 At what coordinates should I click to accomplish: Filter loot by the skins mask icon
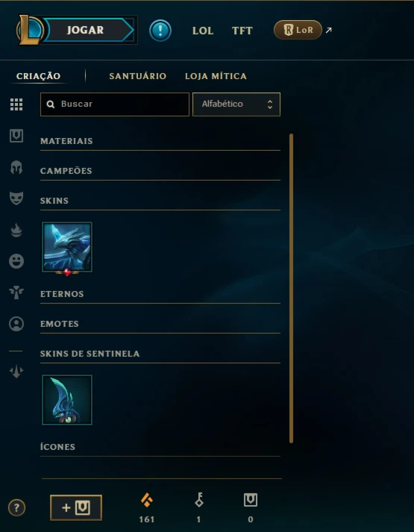tap(16, 198)
